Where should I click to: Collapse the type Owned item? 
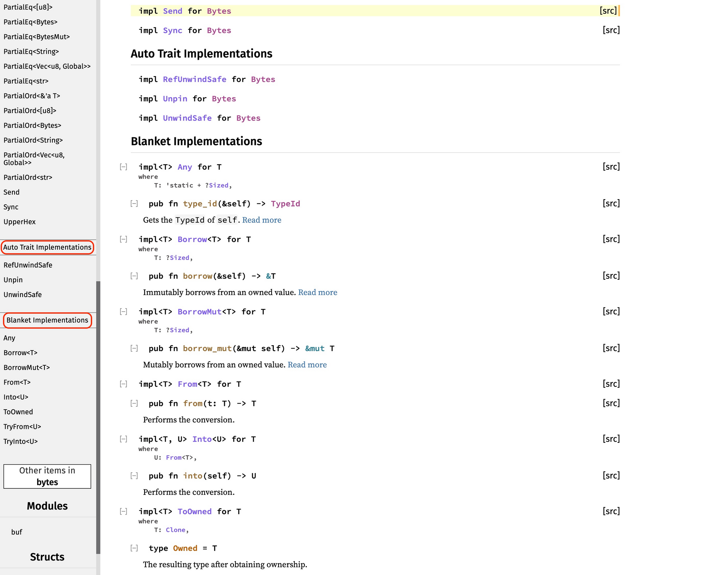pyautogui.click(x=134, y=548)
